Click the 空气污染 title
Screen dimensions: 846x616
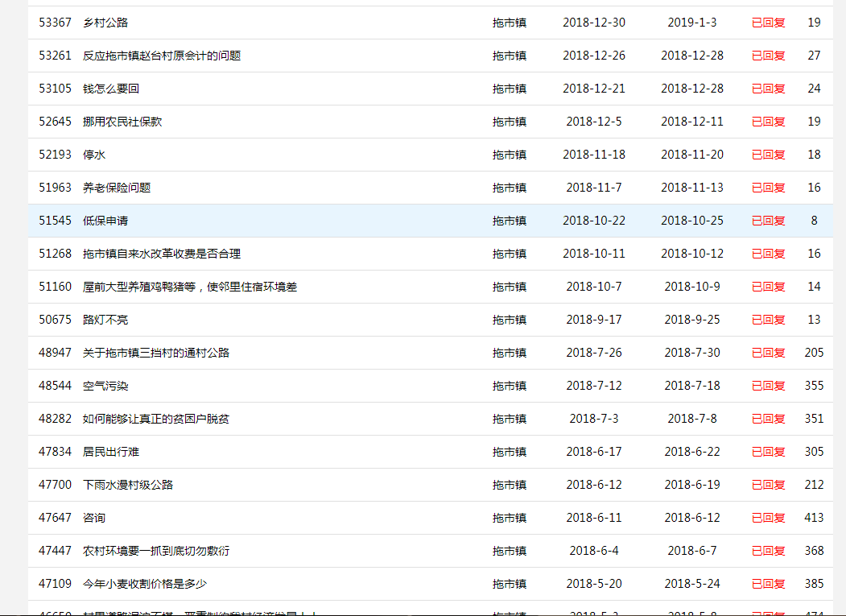[x=105, y=386]
